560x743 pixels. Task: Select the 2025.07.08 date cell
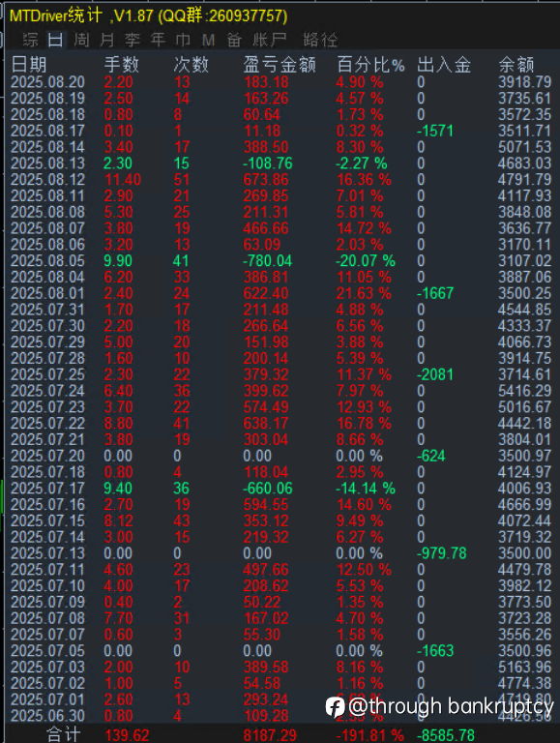(47, 618)
